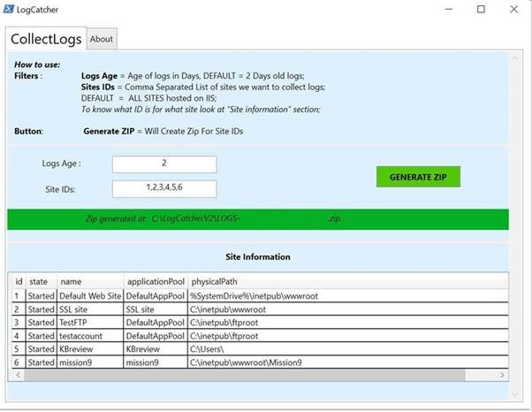Select the Default Web Site name cell
Image resolution: width=532 pixels, height=412 pixels.
[x=90, y=296]
